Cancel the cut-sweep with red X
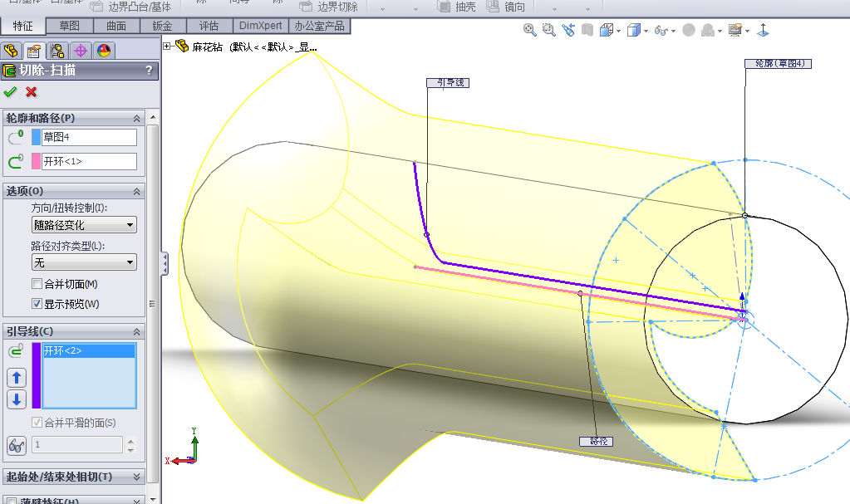 [32, 92]
